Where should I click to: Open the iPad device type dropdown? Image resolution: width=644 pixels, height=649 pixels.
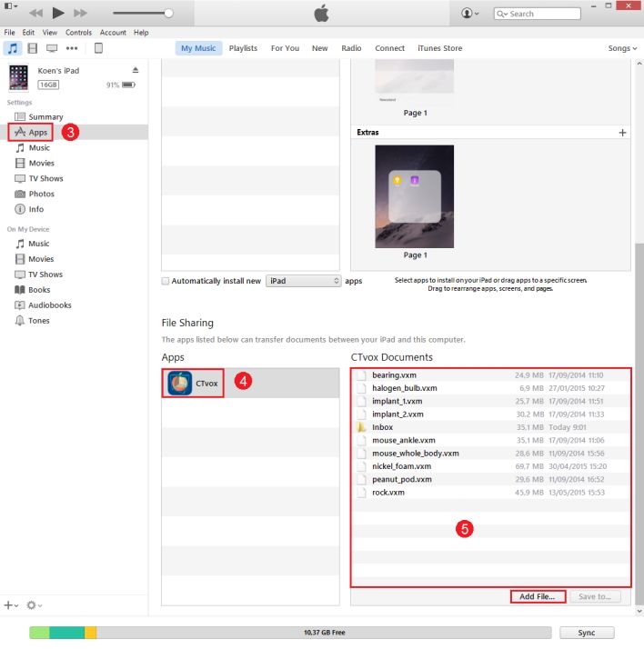[x=304, y=281]
